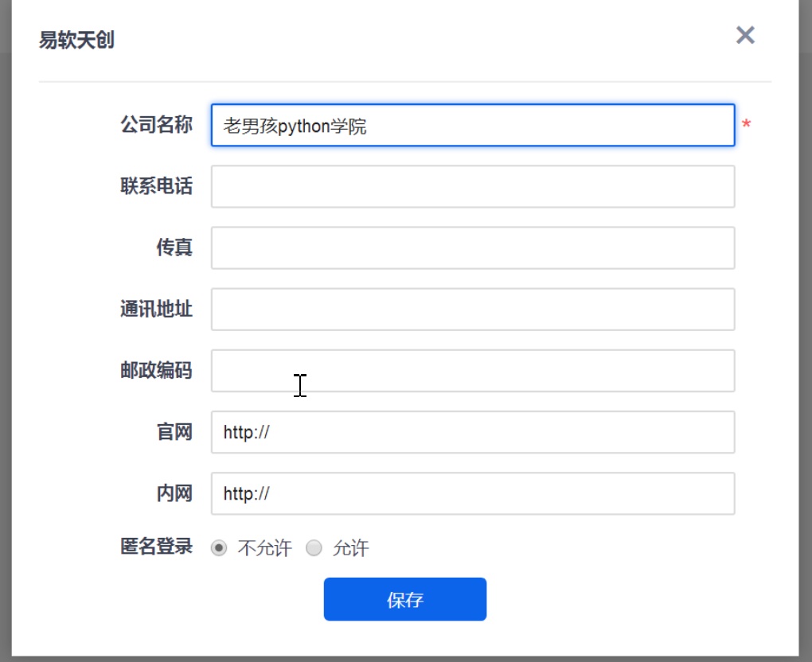Viewport: 812px width, 662px height.
Task: Click into the 传真 input field
Action: [472, 248]
